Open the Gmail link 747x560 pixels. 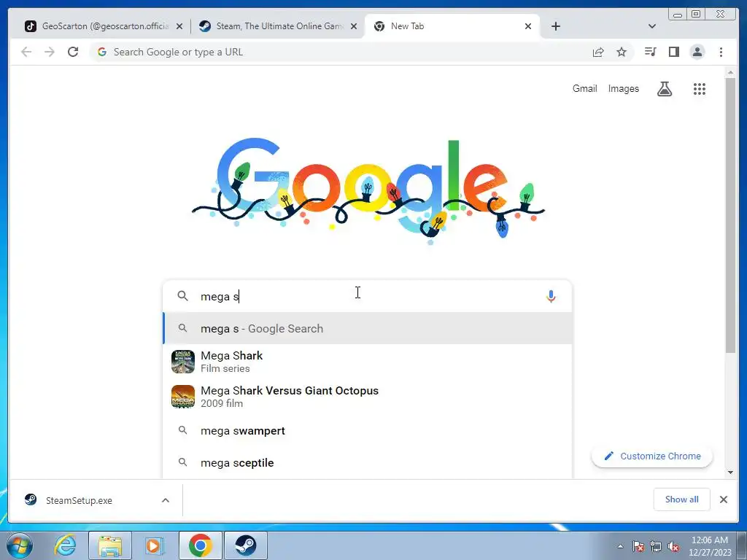(584, 88)
